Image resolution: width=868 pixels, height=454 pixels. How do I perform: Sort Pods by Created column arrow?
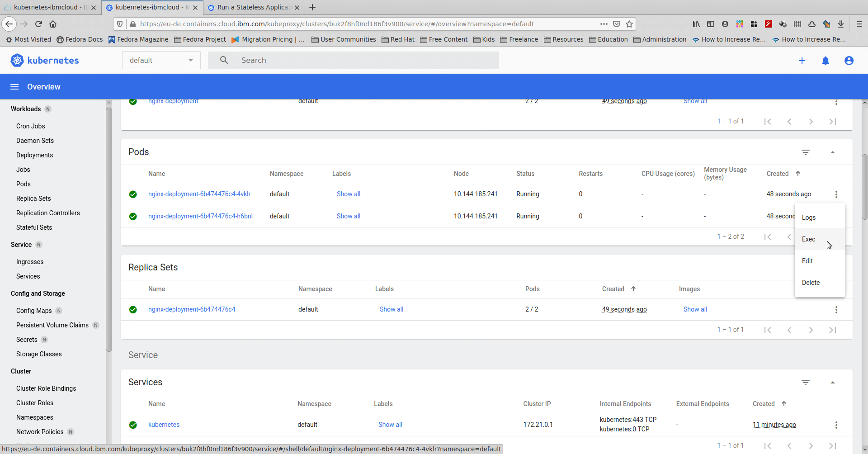798,174
